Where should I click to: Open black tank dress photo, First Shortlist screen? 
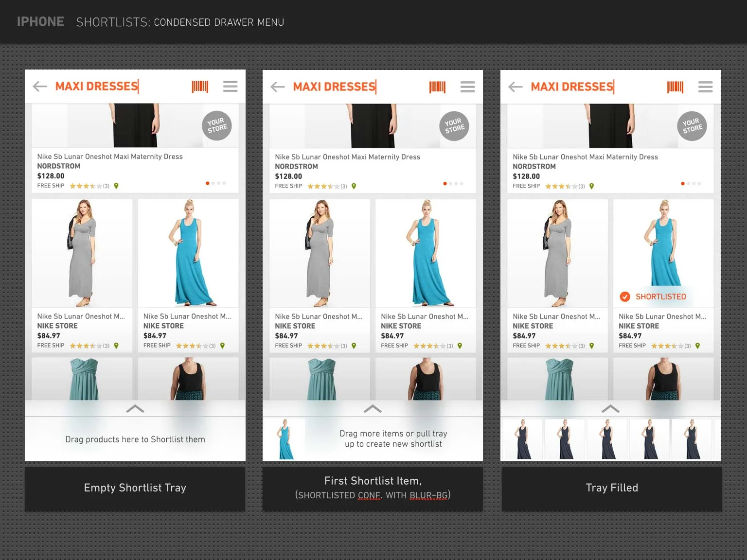click(426, 379)
